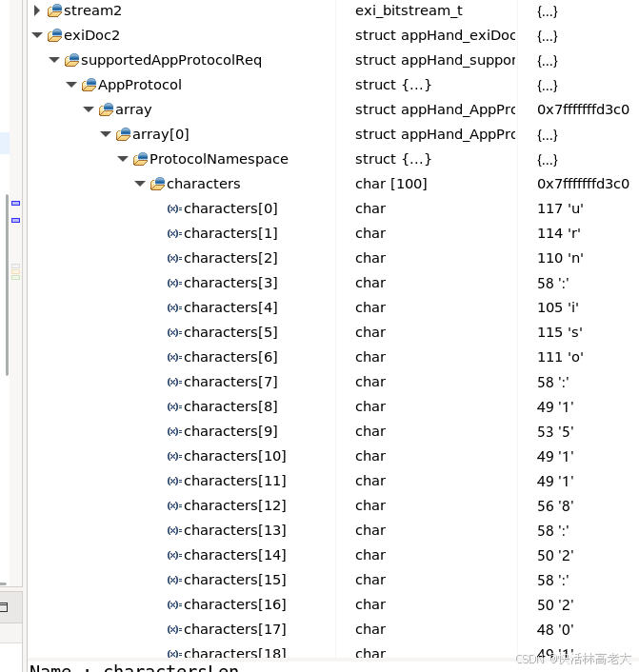639x672 pixels.
Task: Select the supportedAppProtocolReq row label
Action: point(171,60)
